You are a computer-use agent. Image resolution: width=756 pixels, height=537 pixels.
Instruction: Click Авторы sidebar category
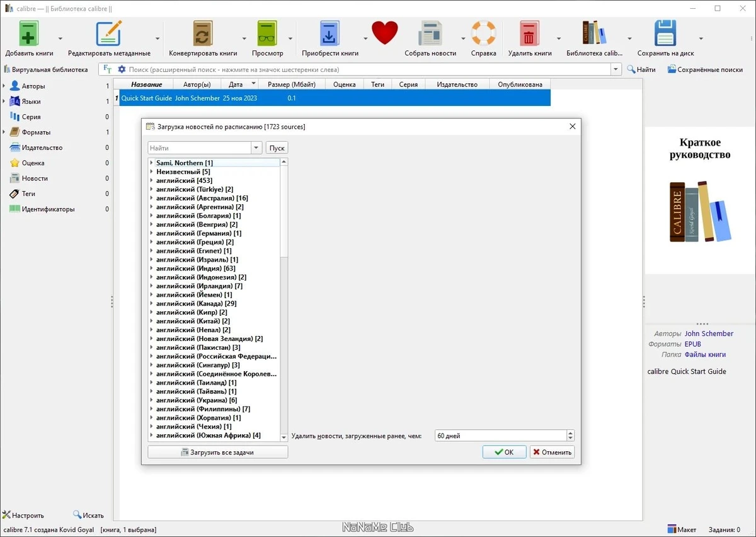(33, 86)
